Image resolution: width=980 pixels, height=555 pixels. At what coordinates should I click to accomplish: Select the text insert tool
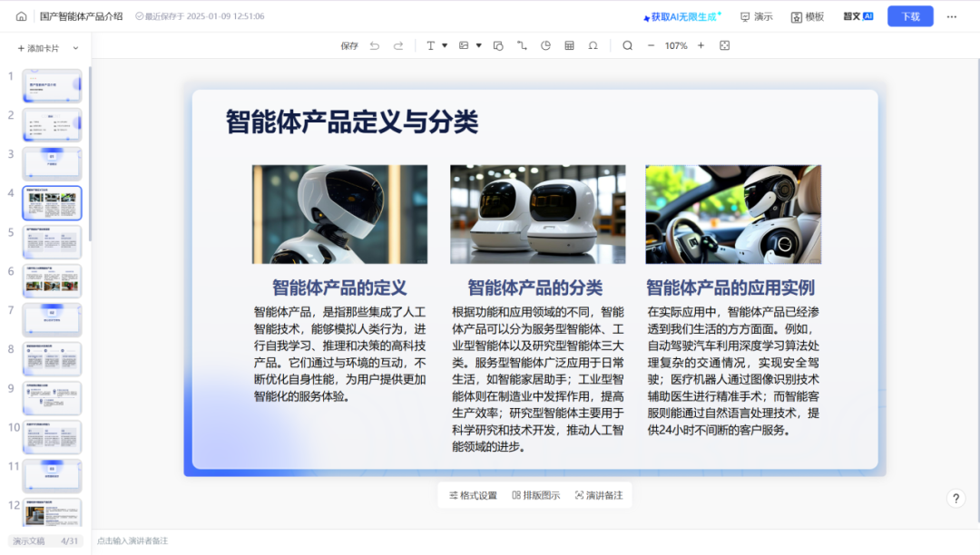coord(431,45)
